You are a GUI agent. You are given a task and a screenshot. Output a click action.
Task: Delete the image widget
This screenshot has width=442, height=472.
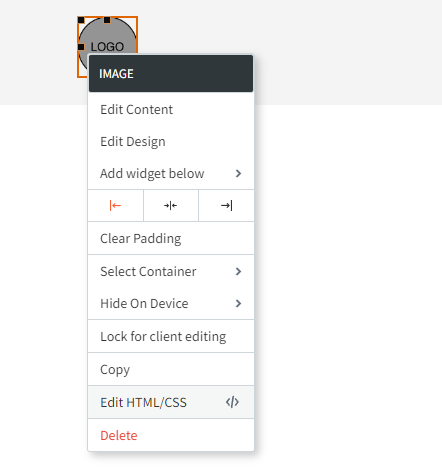pos(171,435)
